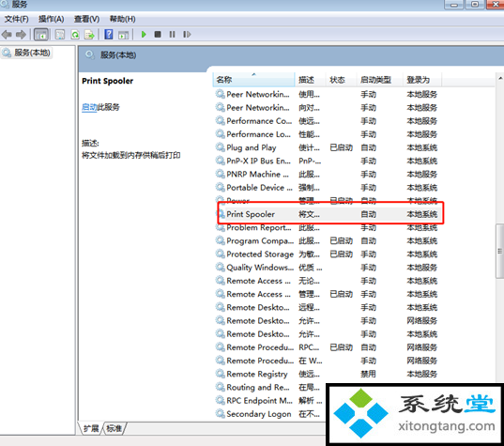Click the Export List toolbar icon
This screenshot has width=504, height=446.
point(89,34)
